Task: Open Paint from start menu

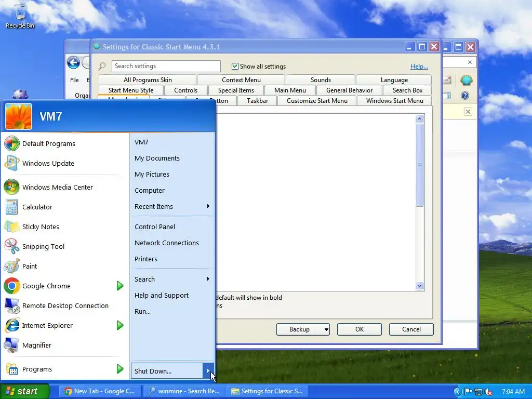Action: (63, 266)
